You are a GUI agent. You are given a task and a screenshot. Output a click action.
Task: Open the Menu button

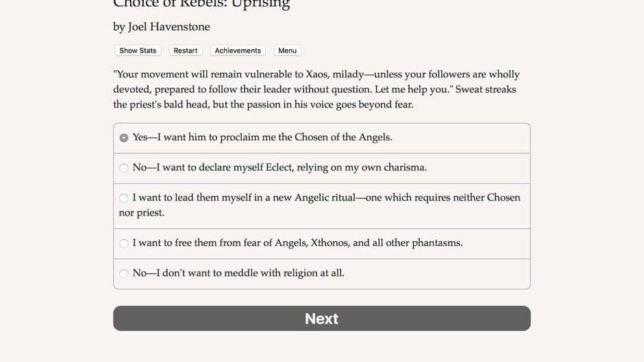click(x=287, y=51)
